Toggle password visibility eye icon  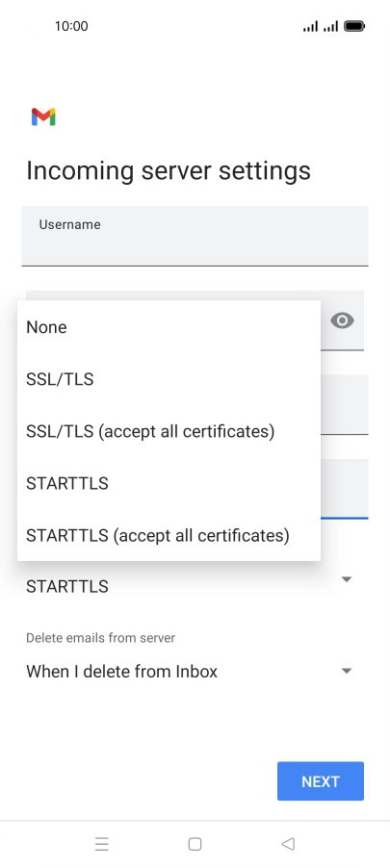342,320
